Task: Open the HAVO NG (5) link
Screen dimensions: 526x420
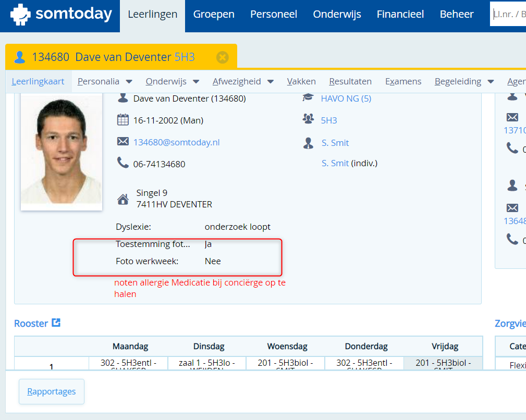Action: tap(346, 98)
